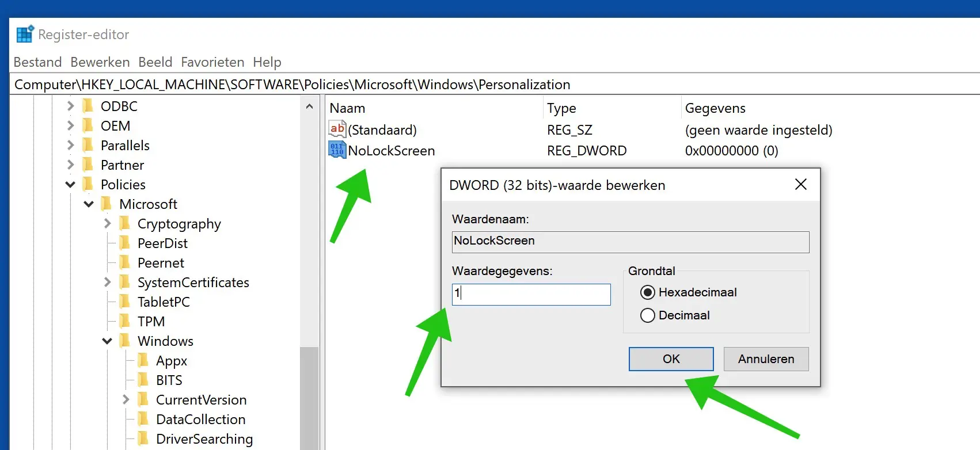Click the OEM folder icon
Screen dimensions: 980x450
[88, 125]
